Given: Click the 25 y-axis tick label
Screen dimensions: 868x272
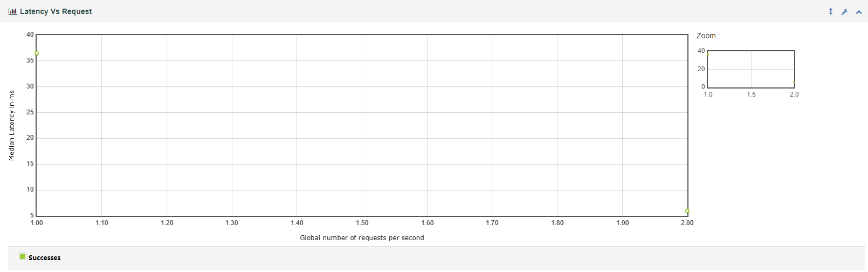Looking at the screenshot, I should coord(30,112).
